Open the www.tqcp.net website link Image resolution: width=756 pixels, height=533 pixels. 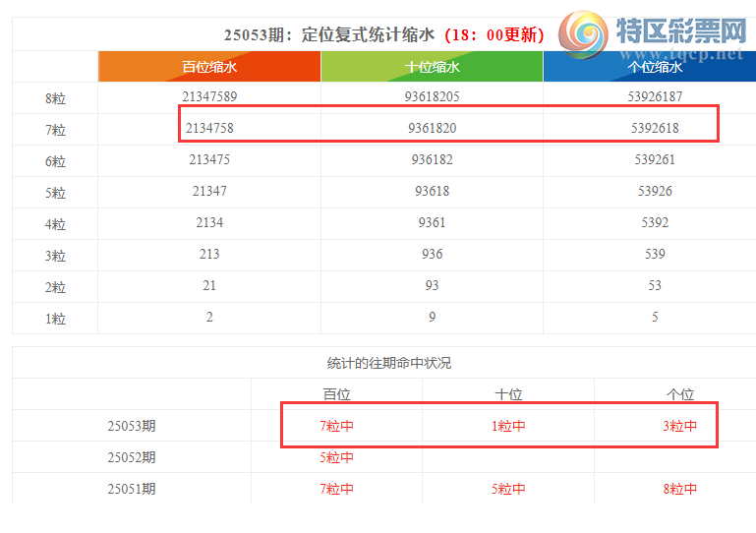click(680, 55)
